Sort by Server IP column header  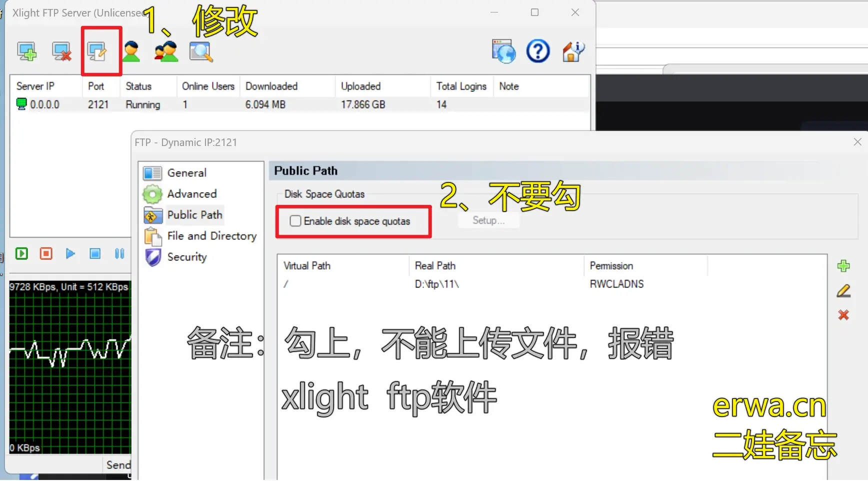pyautogui.click(x=46, y=86)
